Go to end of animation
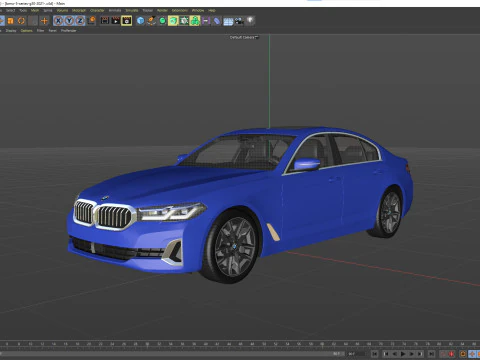480x360 pixels. [431, 354]
